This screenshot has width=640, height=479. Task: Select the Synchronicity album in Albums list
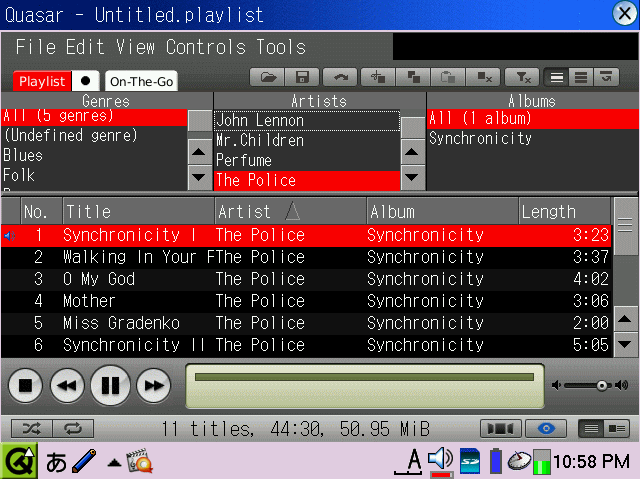point(532,138)
